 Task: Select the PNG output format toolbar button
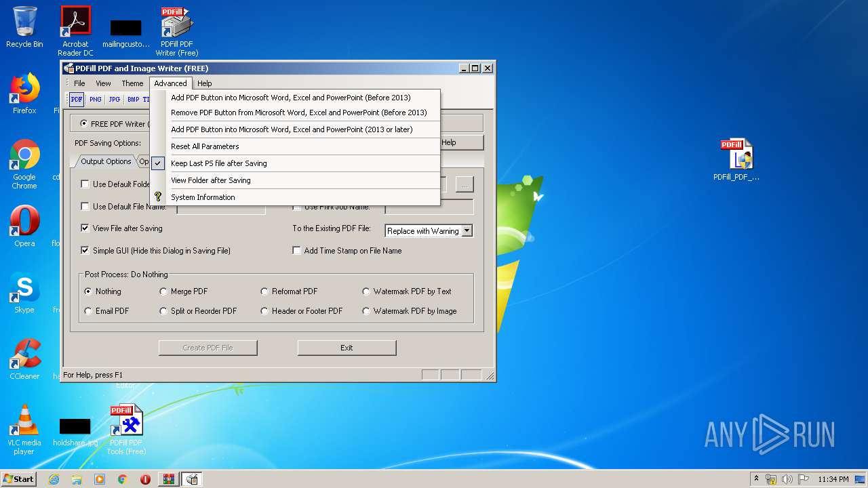[96, 99]
